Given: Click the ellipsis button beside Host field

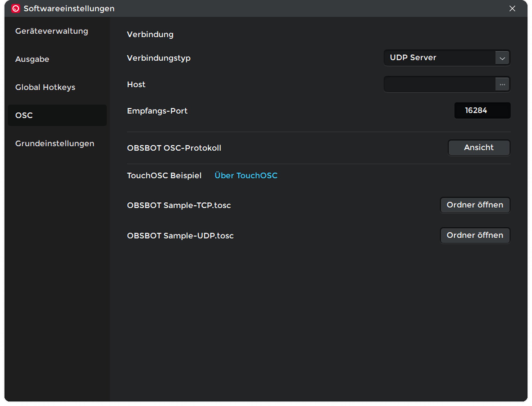Looking at the screenshot, I should (x=502, y=84).
